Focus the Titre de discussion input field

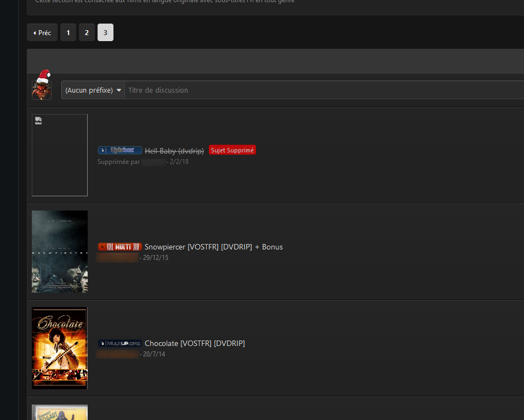click(x=324, y=90)
